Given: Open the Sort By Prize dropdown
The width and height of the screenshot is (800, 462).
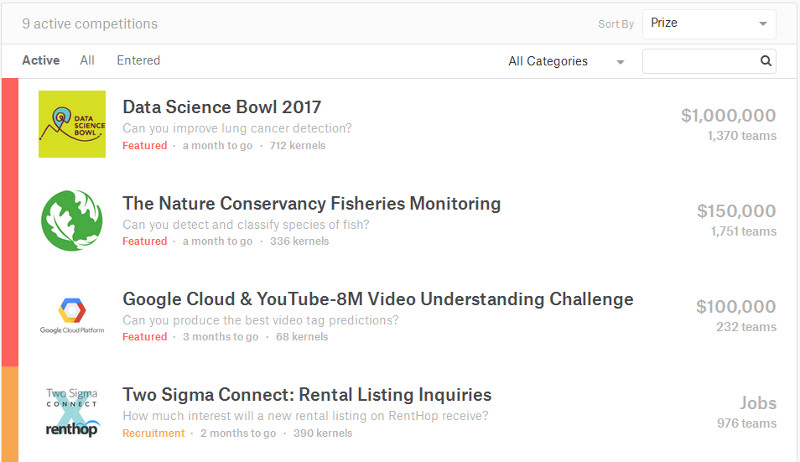Looking at the screenshot, I should (x=709, y=23).
